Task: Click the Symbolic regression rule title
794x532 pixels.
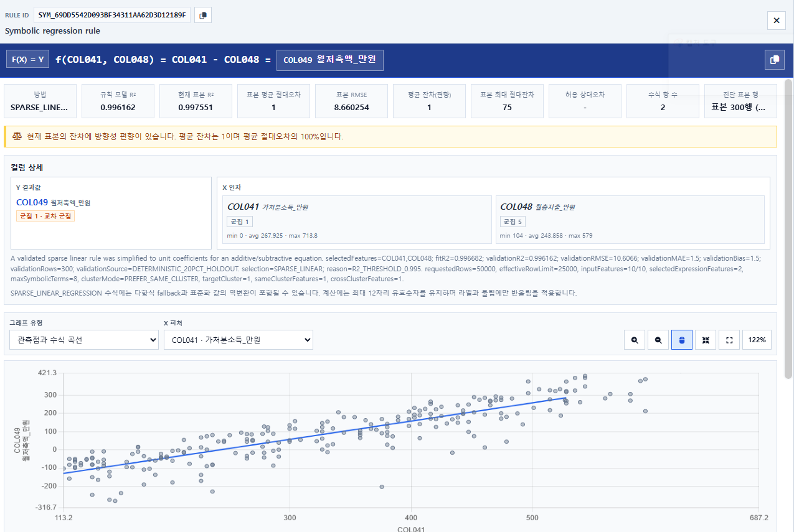Action: tap(52, 31)
